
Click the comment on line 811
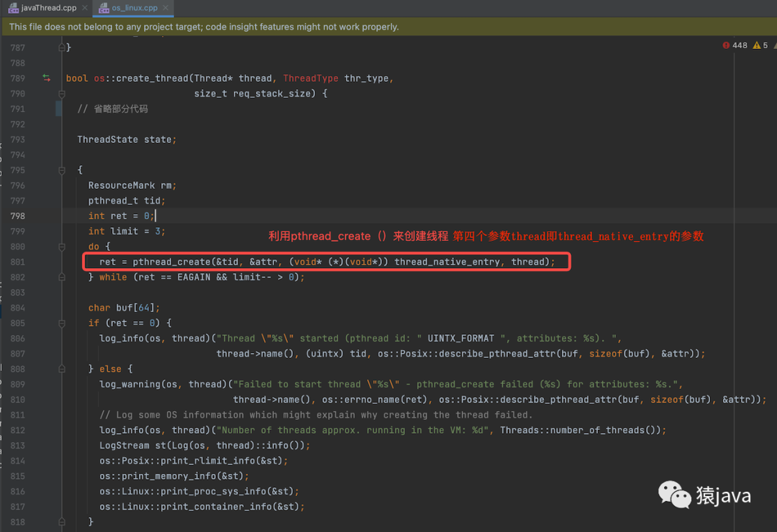tap(316, 415)
